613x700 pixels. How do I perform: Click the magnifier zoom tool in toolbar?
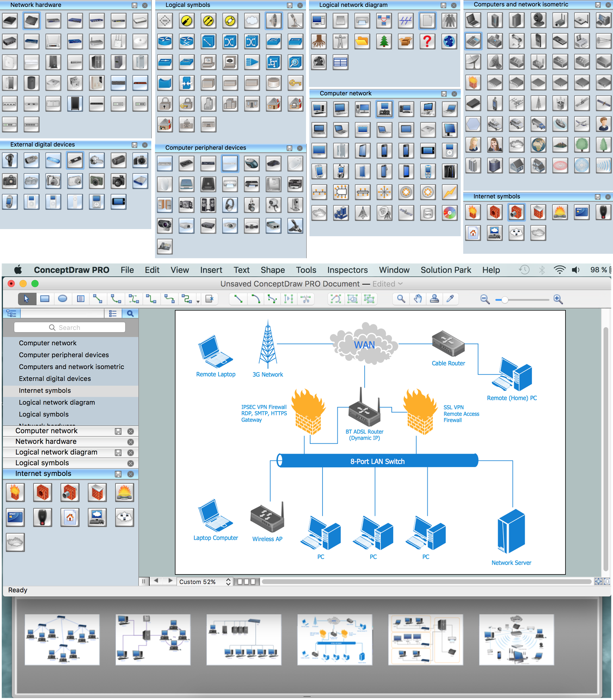[x=401, y=299]
